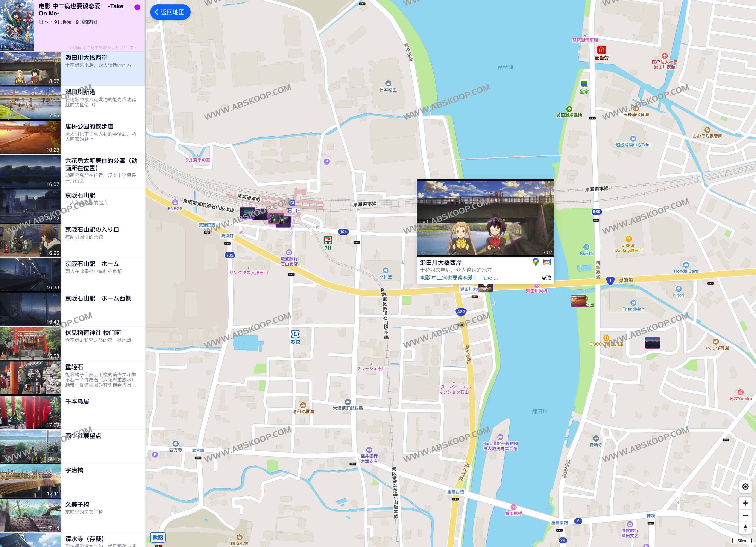Image resolution: width=756 pixels, height=547 pixels.
Task: Click the 7-Eleven store map icon
Action: (328, 240)
